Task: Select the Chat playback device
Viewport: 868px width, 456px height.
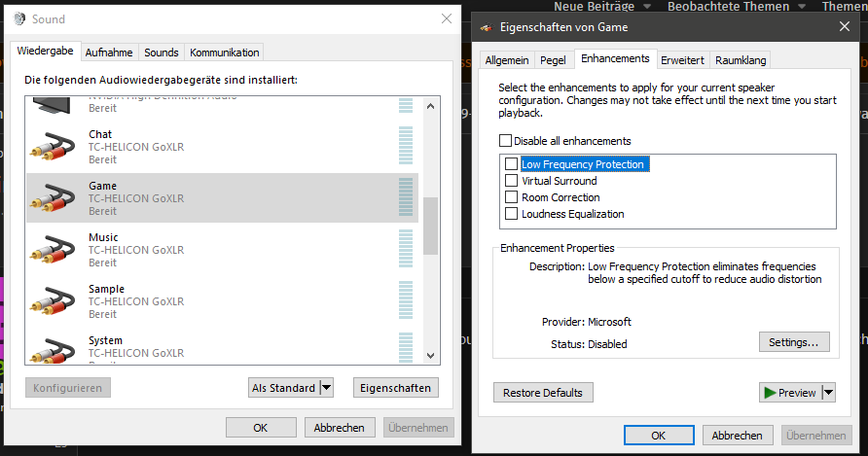Action: pyautogui.click(x=222, y=146)
